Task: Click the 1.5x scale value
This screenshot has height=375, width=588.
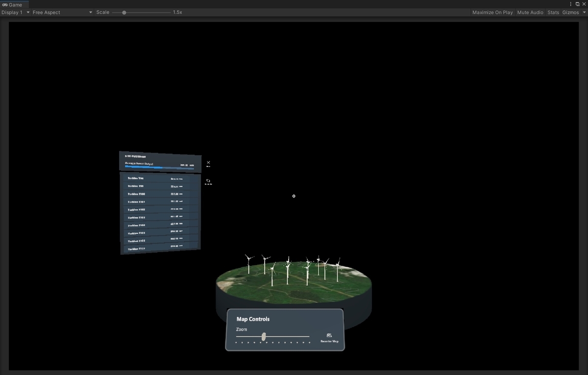Action: (177, 12)
